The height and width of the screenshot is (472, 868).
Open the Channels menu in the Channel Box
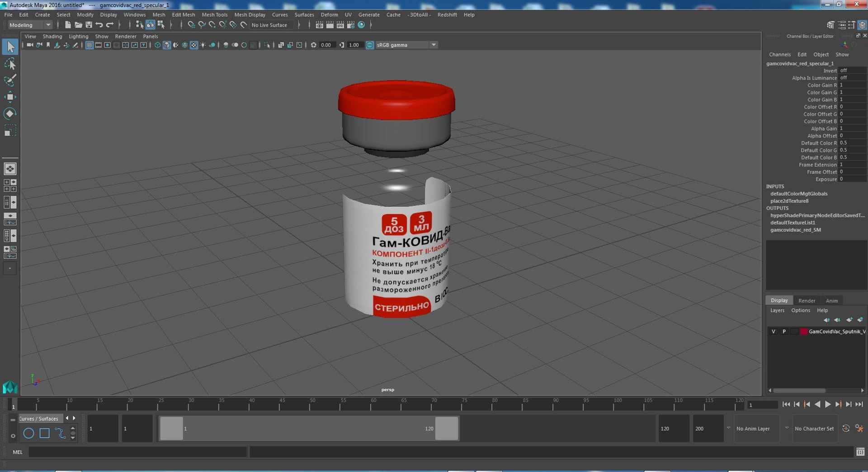point(780,54)
